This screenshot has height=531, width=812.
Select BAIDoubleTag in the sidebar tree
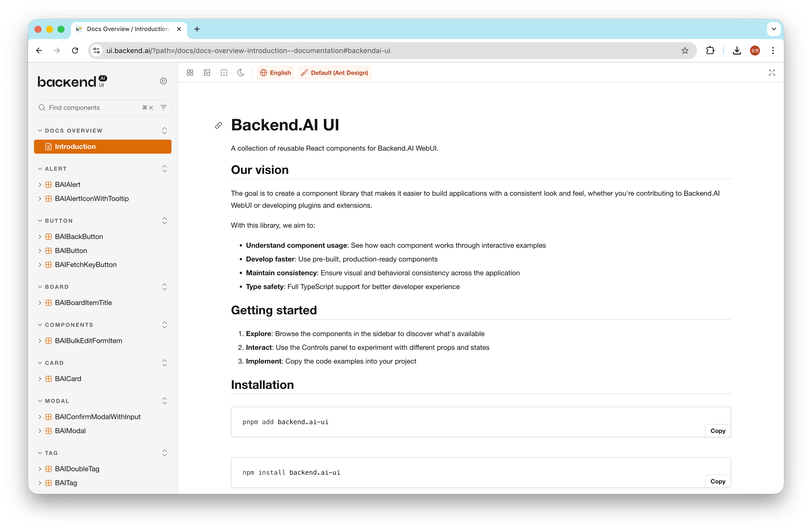click(x=77, y=468)
